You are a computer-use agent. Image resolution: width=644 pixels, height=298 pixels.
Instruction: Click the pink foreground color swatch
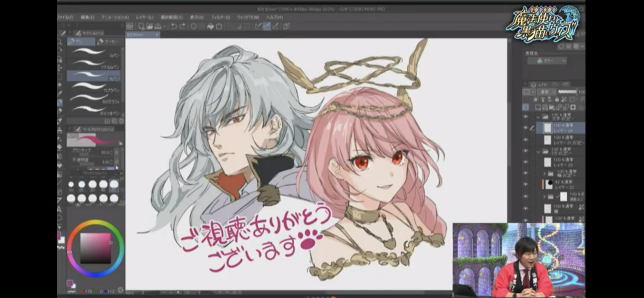click(69, 283)
